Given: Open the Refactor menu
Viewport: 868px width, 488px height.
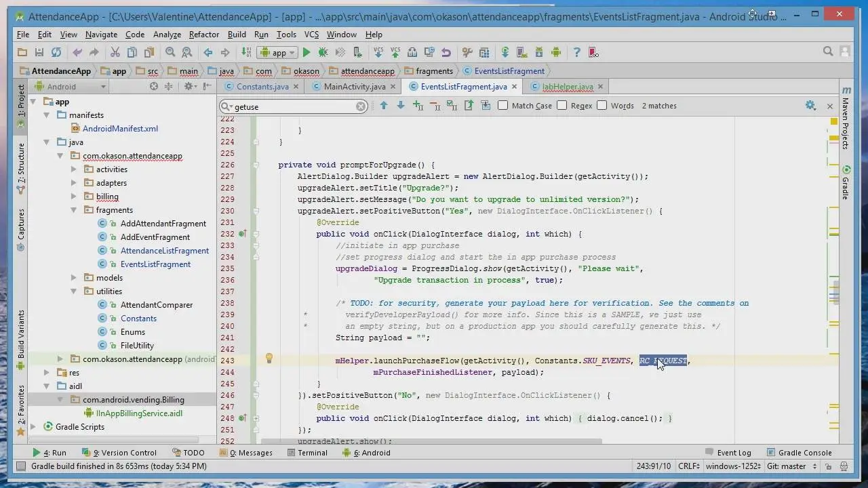Looking at the screenshot, I should pos(204,34).
